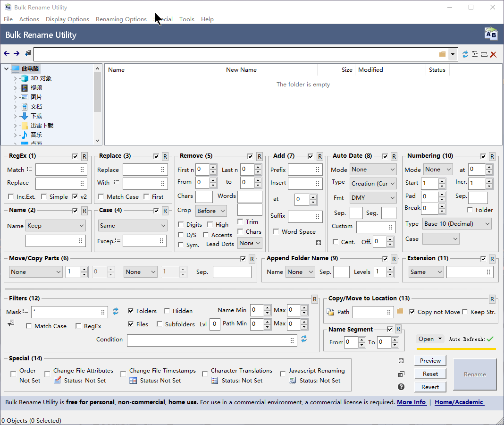Select 此电脑 in the folder tree
The height and width of the screenshot is (425, 504).
coord(30,69)
